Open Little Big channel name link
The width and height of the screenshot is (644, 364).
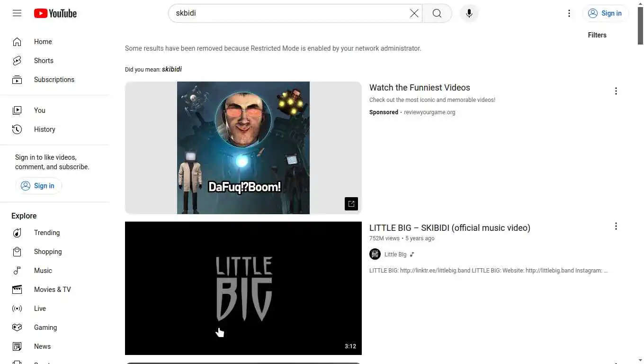click(395, 255)
